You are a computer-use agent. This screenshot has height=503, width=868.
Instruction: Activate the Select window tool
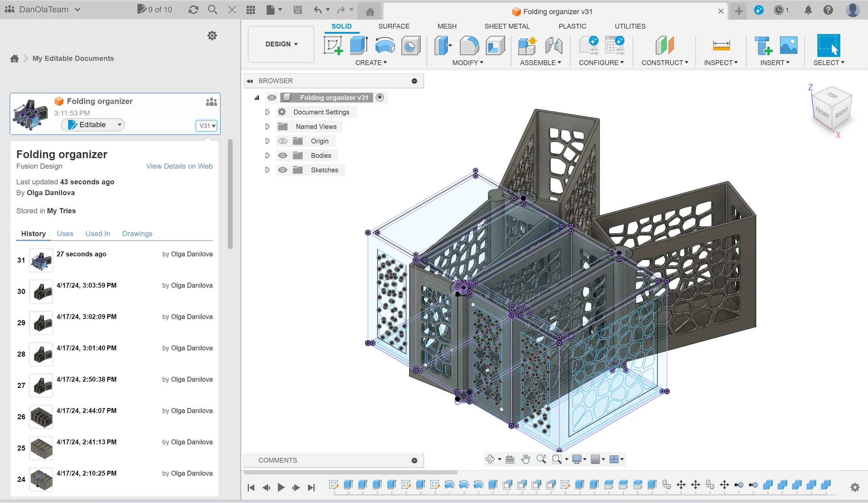click(829, 45)
